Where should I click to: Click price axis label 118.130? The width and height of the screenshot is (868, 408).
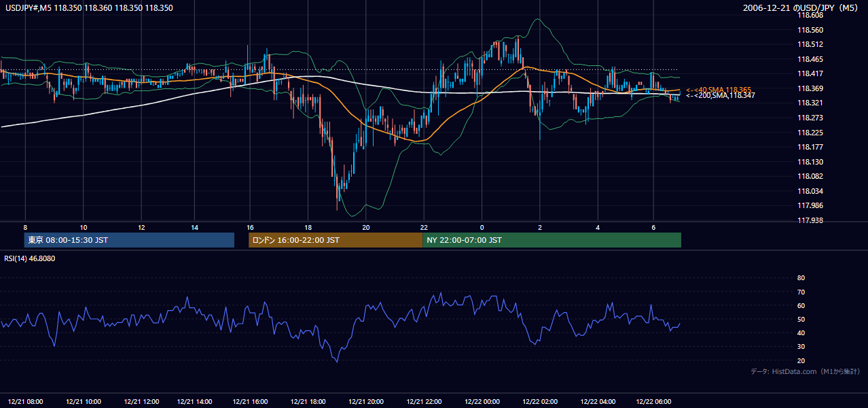pos(810,162)
